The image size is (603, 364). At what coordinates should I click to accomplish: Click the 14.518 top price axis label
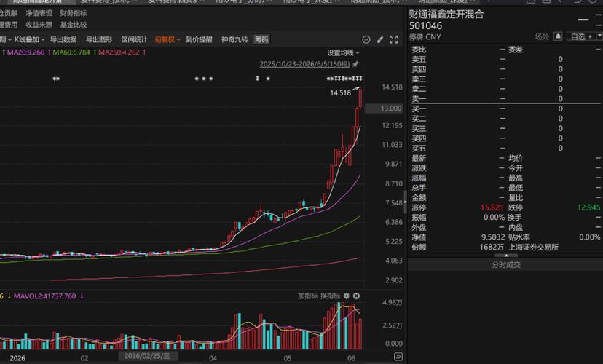(392, 87)
